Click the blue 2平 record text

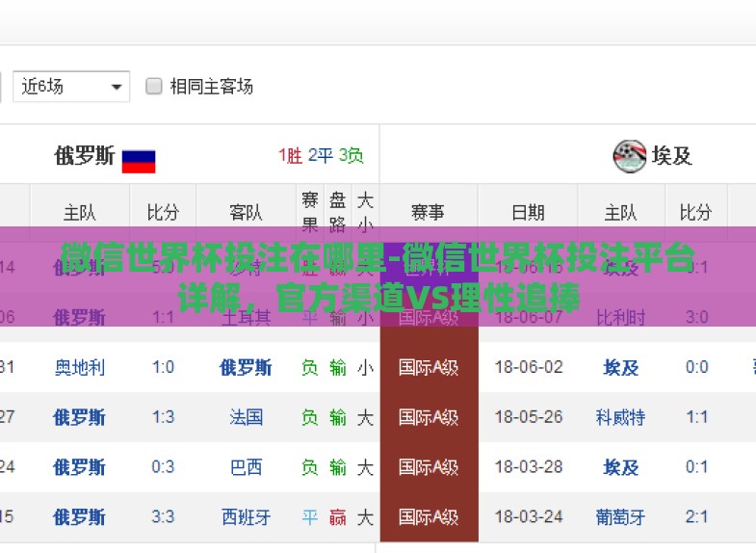coord(320,156)
